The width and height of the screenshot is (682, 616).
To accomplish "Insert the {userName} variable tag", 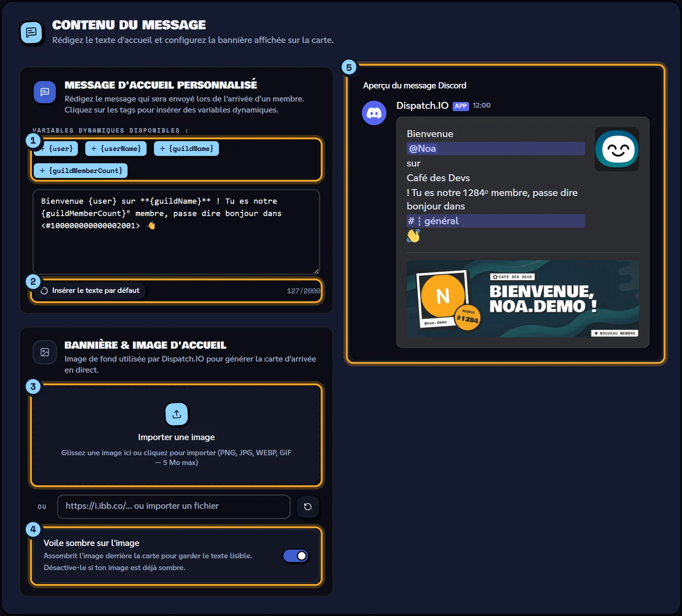I will (x=116, y=148).
